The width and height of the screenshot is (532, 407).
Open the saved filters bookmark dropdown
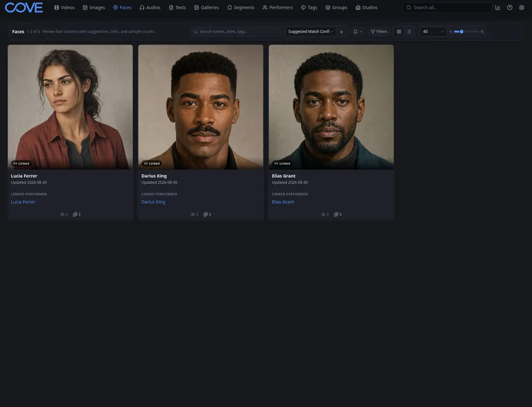(357, 31)
